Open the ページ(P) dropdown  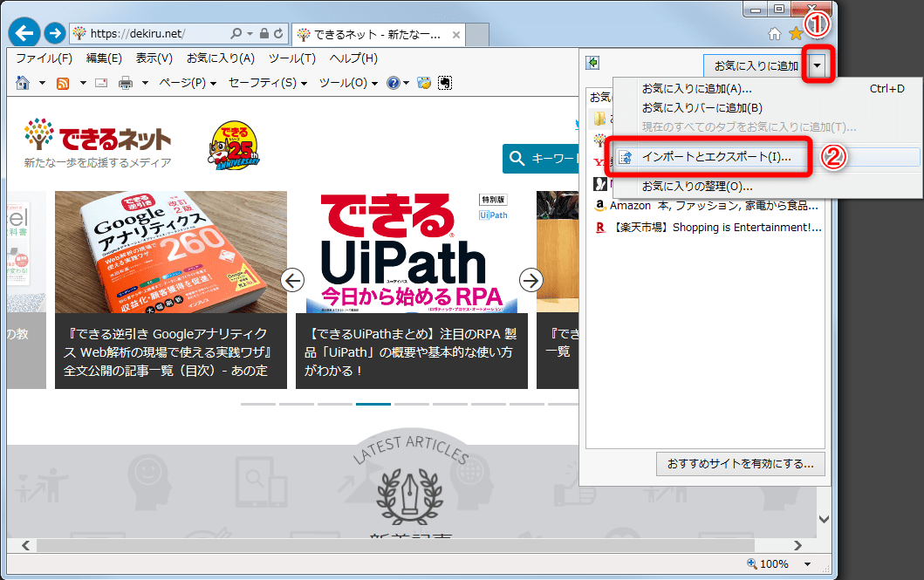pyautogui.click(x=185, y=83)
